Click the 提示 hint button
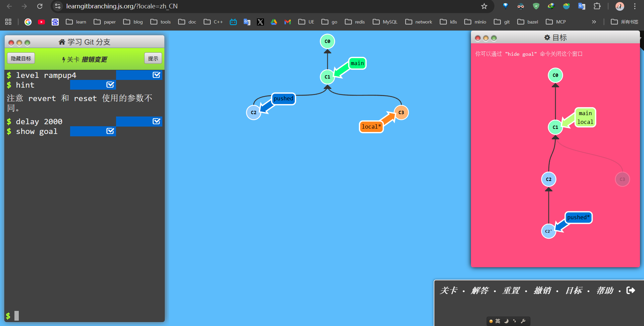Image resolution: width=644 pixels, height=326 pixels. pos(153,58)
